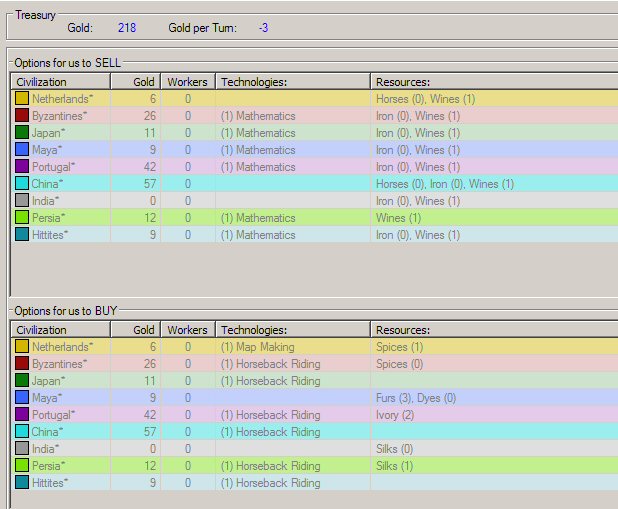The width and height of the screenshot is (618, 509).
Task: Click Netherlands yellow swatch in BUY table
Action: coord(22,347)
